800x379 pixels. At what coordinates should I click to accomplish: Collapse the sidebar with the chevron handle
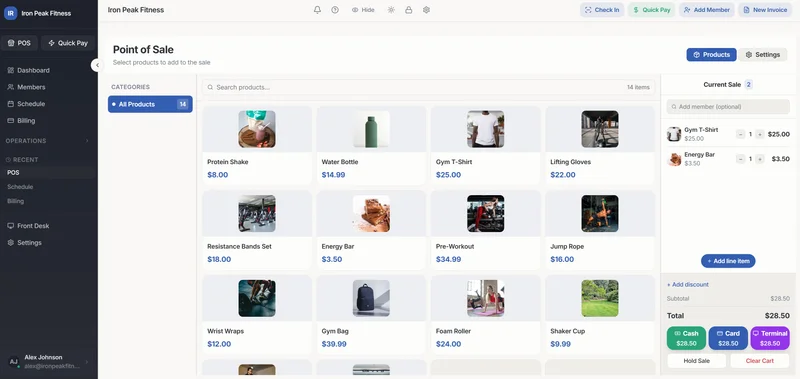97,65
